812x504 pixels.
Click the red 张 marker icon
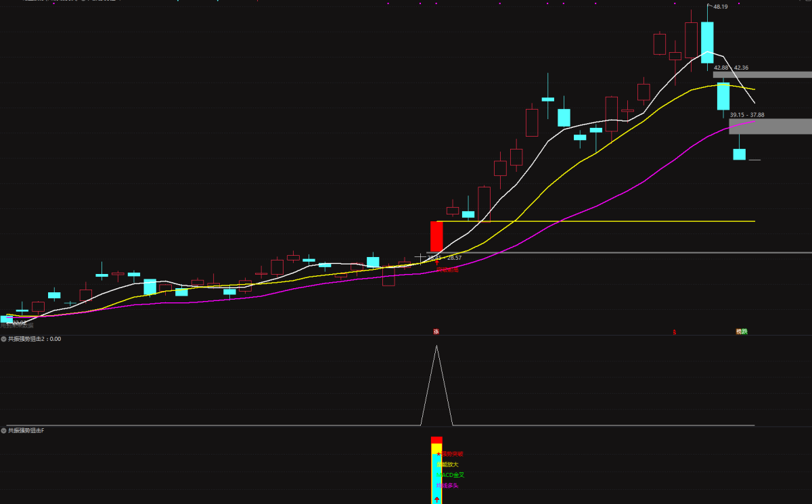436,331
